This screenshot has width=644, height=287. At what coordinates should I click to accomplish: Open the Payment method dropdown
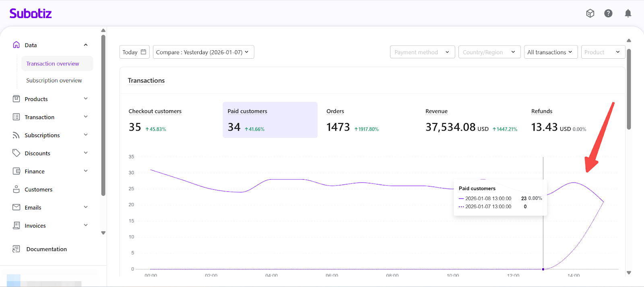pyautogui.click(x=422, y=52)
